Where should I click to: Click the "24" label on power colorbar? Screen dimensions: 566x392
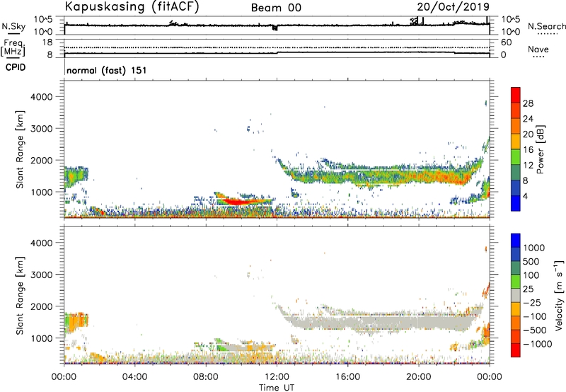coord(528,119)
